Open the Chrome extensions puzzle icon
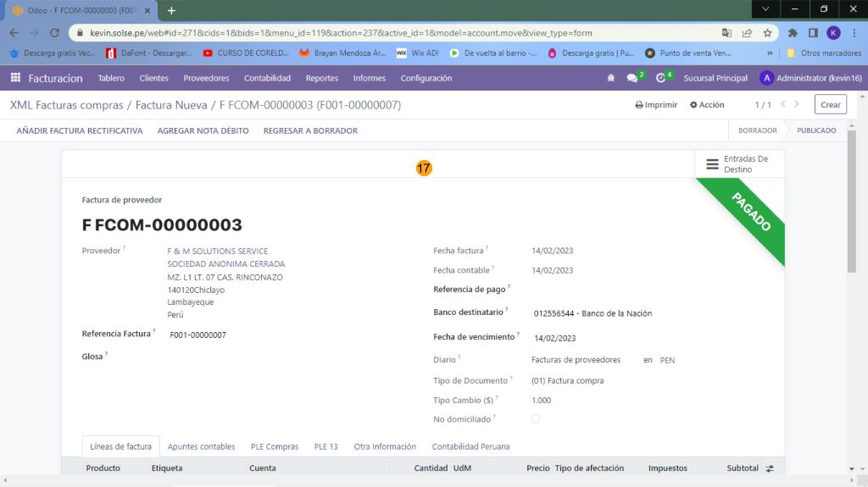 (793, 33)
